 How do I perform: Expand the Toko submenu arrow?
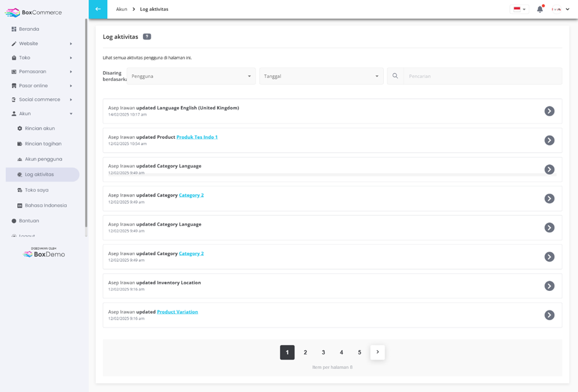(x=71, y=58)
